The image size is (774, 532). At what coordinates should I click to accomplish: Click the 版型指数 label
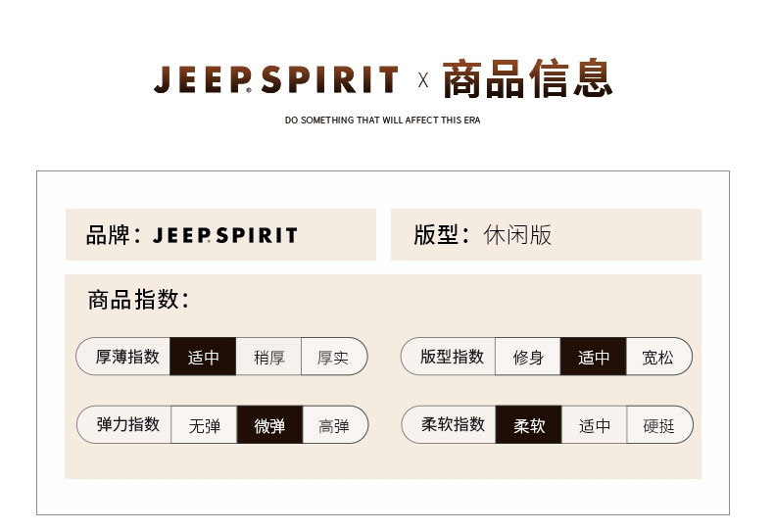pos(453,357)
